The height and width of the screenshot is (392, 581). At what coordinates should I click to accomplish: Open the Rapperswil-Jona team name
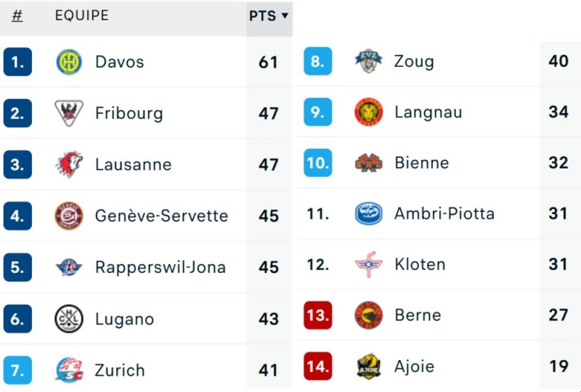[x=160, y=267]
